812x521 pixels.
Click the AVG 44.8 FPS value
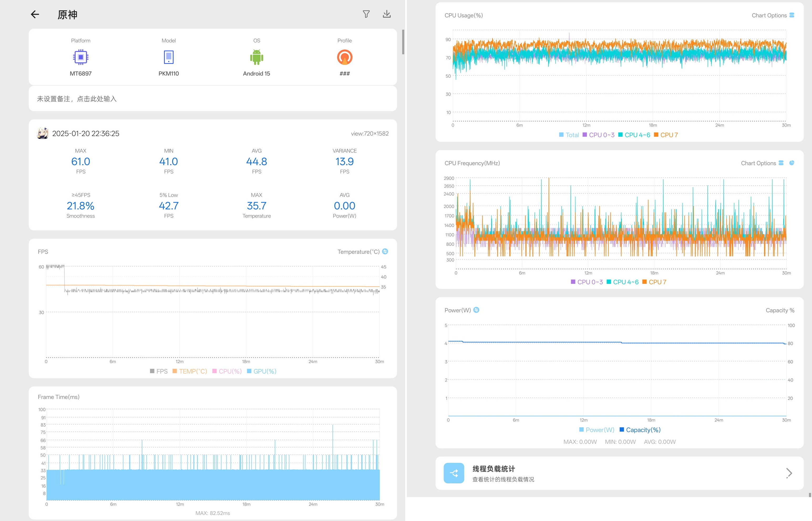click(256, 161)
